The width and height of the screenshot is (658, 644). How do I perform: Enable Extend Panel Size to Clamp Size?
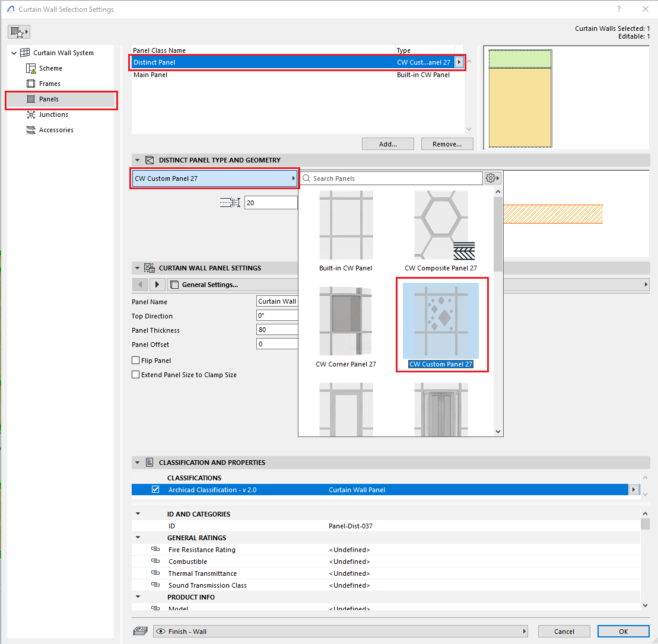pyautogui.click(x=135, y=375)
